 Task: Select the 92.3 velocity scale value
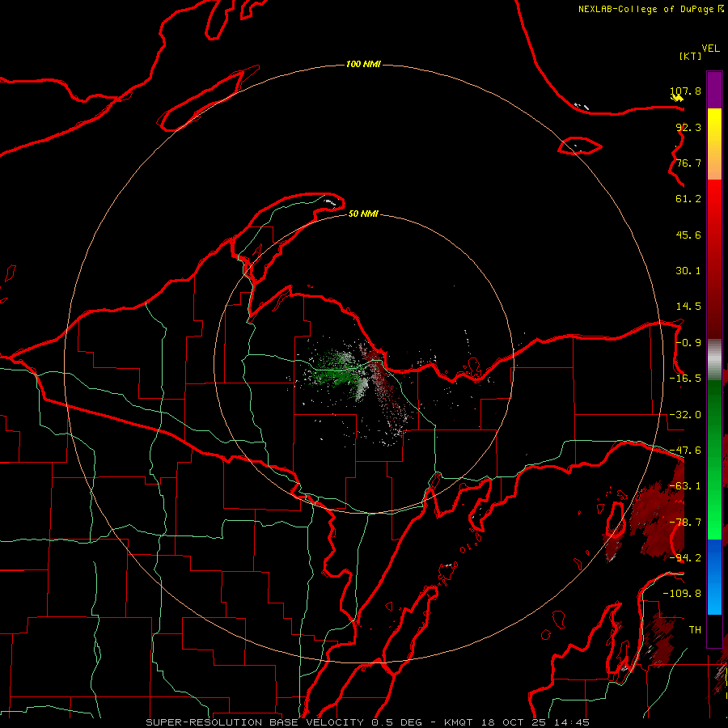click(688, 127)
